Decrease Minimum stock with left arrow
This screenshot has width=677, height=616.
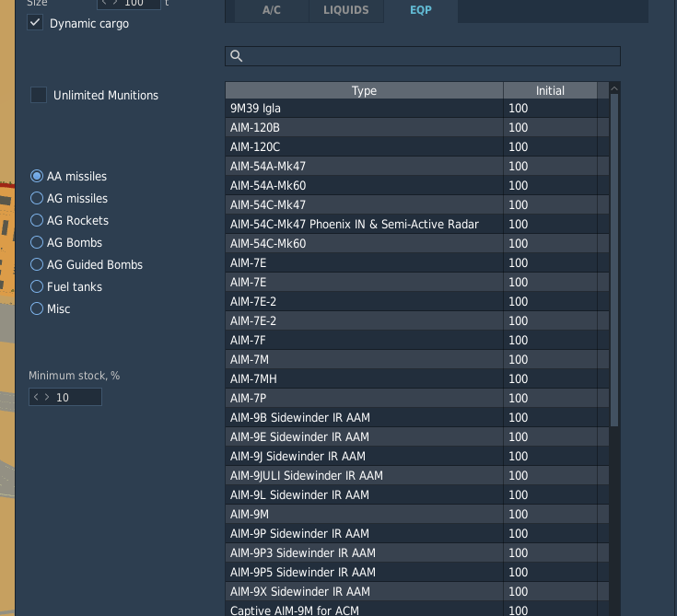(x=36, y=397)
